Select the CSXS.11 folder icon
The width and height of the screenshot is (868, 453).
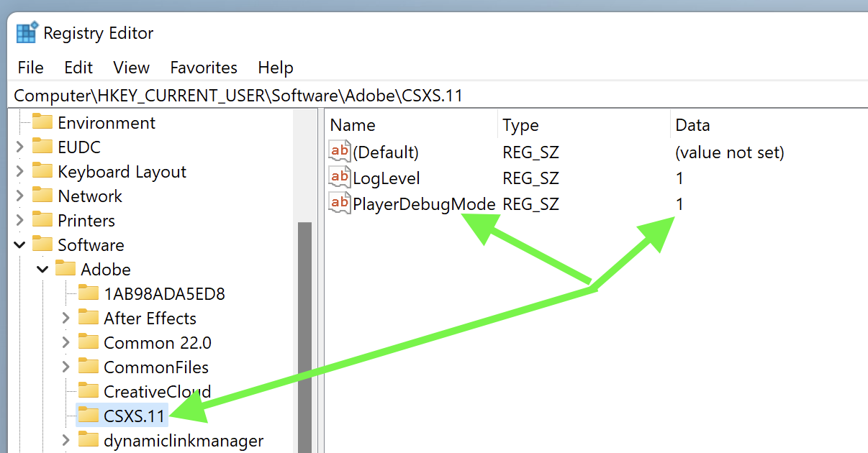click(89, 416)
